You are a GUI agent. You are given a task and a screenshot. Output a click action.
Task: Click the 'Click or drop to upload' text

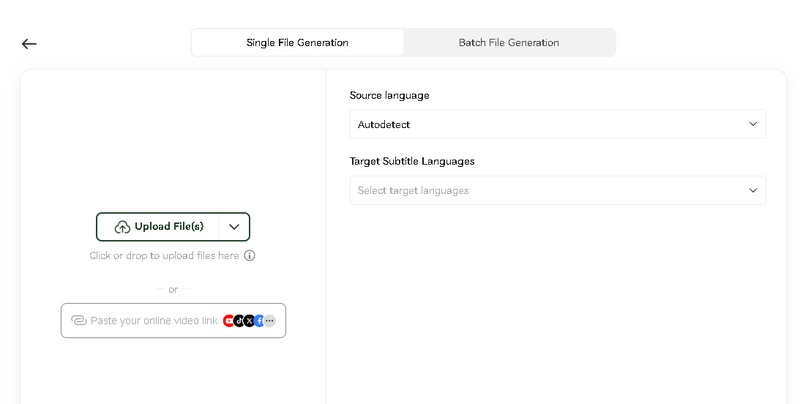click(164, 256)
